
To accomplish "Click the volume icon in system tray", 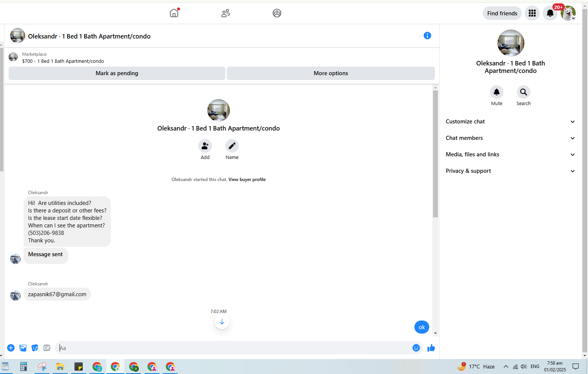I will (x=524, y=367).
